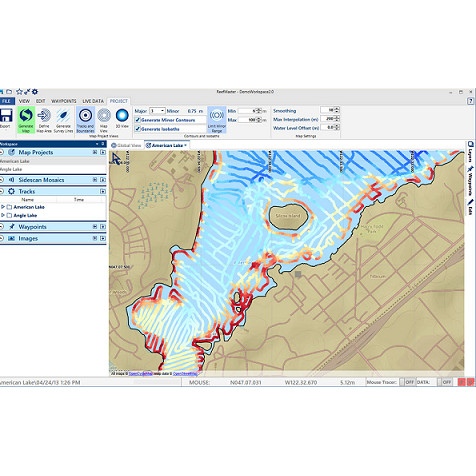Check the Angle Lake track checkbox
Screen dimensions: 476x476
(9, 216)
